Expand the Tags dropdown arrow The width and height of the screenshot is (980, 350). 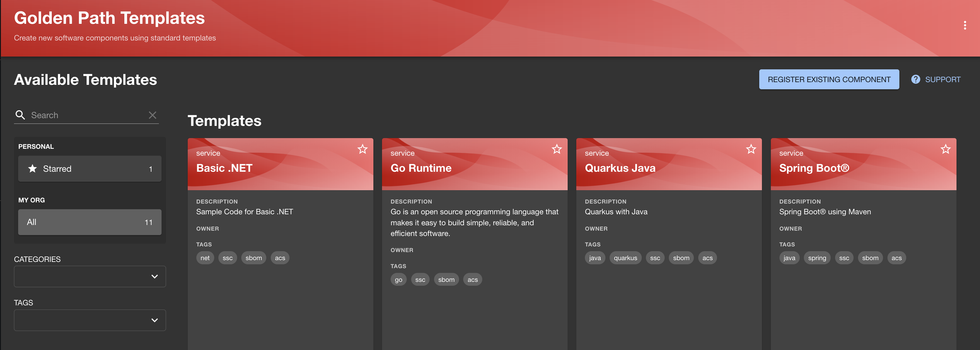(154, 320)
